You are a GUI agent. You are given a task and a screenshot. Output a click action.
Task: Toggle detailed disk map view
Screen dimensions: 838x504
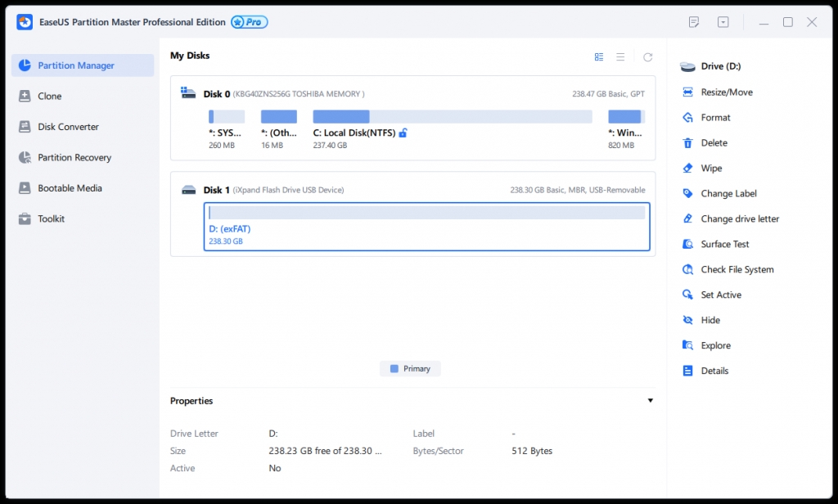598,56
